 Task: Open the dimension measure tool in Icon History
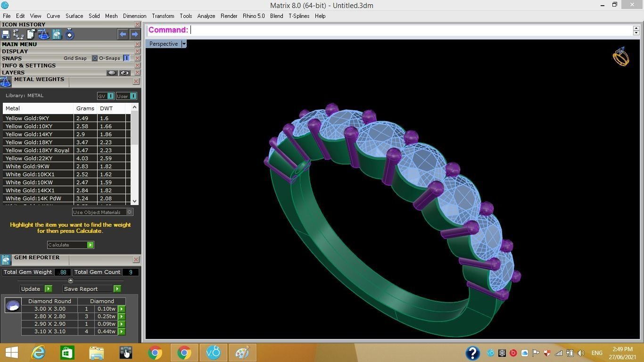tap(18, 34)
